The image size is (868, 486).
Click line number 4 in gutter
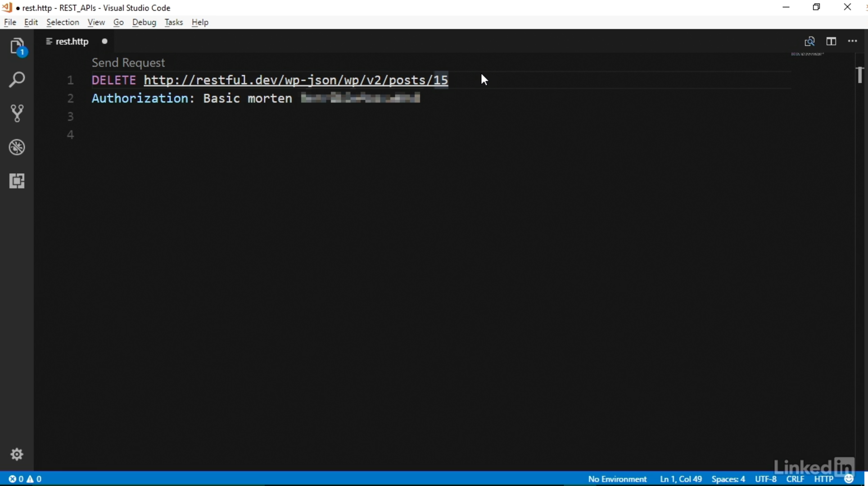71,135
